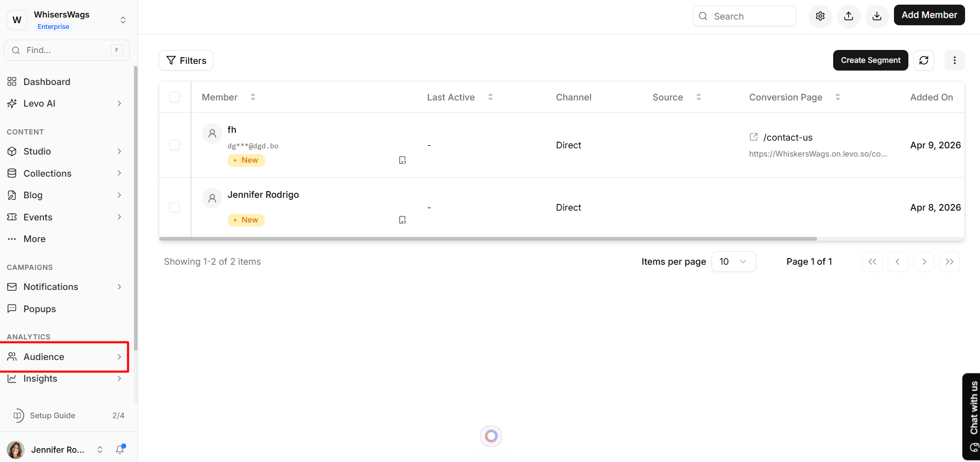Viewport: 980px width, 462px height.
Task: Click the horizontal table scrollbar
Action: tap(487, 239)
